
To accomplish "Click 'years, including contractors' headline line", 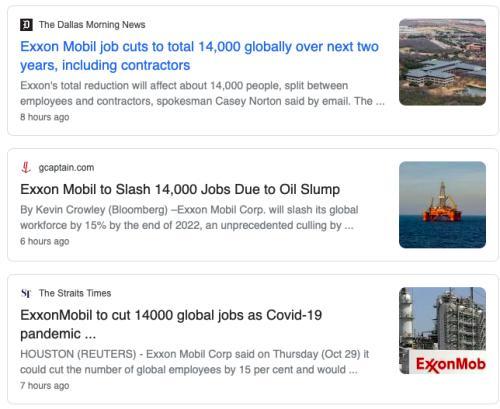I will point(105,65).
